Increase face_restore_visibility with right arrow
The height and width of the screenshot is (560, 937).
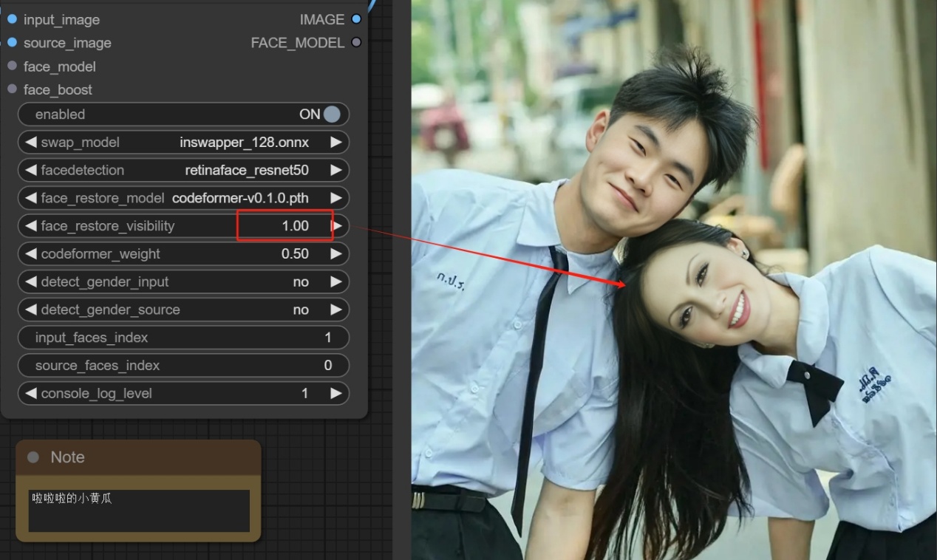click(x=337, y=226)
